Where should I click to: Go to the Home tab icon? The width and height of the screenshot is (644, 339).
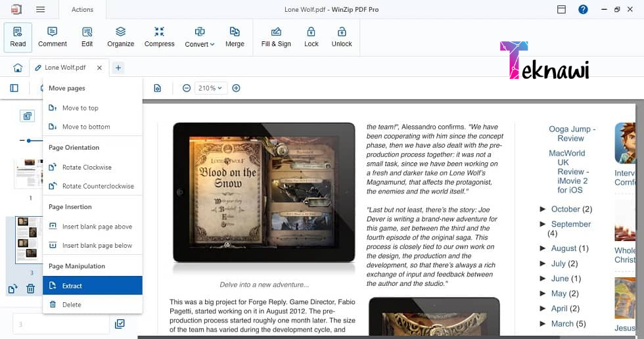coord(18,68)
